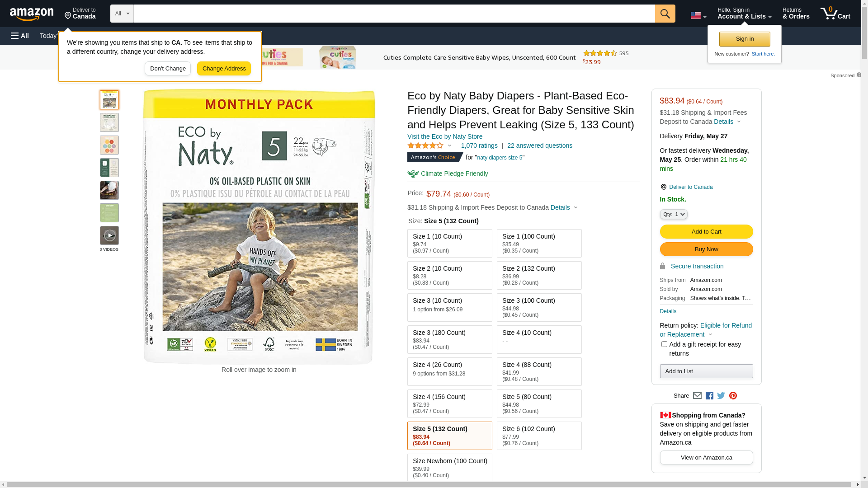
Task: Select Size 6 (102 Count) option
Action: 539,436
